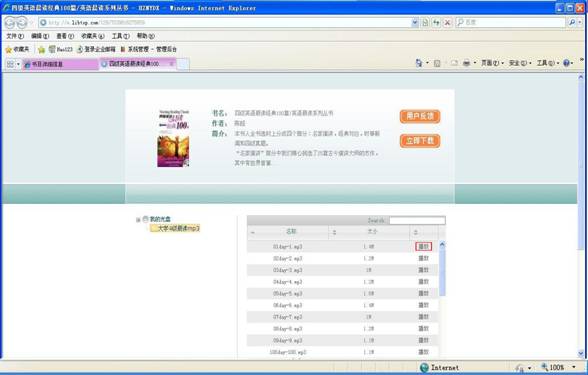The image size is (588, 375).
Task: Open the 安全 (Safety) command menu
Action: coord(520,63)
